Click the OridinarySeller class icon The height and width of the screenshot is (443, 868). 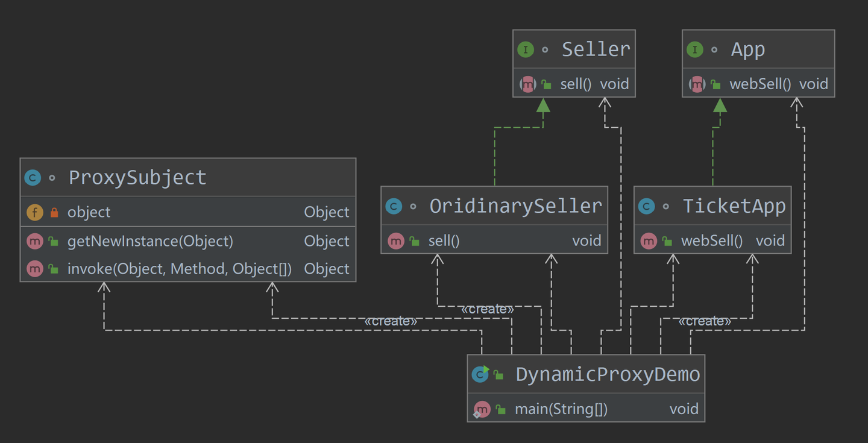[394, 206]
